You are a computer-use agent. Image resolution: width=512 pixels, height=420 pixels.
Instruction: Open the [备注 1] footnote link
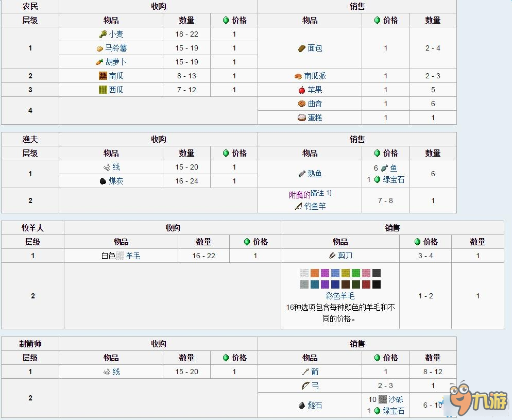pos(321,193)
